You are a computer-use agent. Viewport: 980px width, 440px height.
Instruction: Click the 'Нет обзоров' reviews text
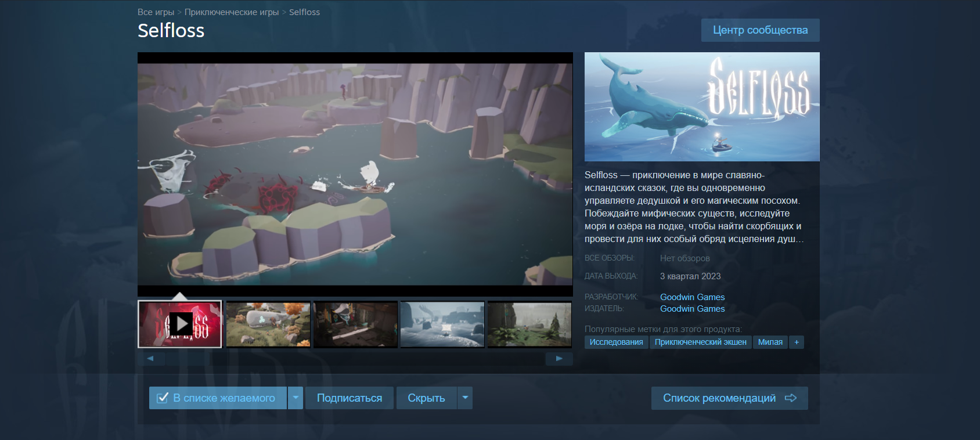[x=685, y=258]
